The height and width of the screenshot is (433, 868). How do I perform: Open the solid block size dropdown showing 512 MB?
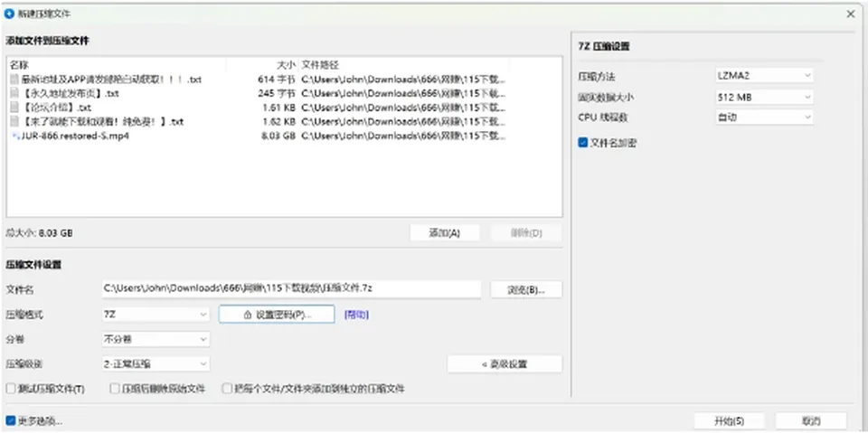[x=765, y=98]
